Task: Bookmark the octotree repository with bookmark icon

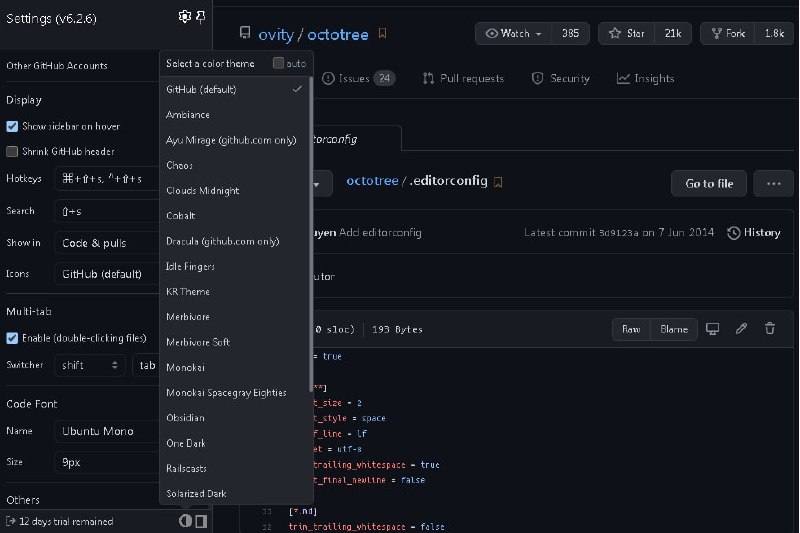Action: [x=382, y=34]
